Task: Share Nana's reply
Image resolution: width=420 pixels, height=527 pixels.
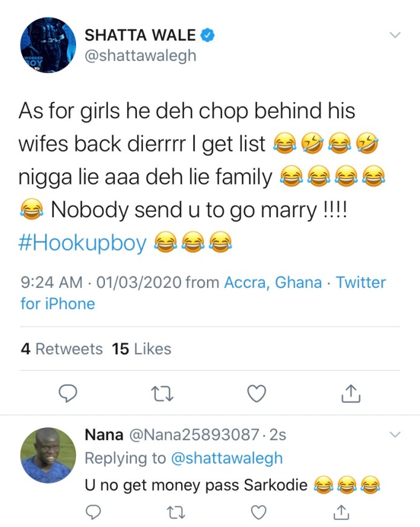Action: (340, 512)
